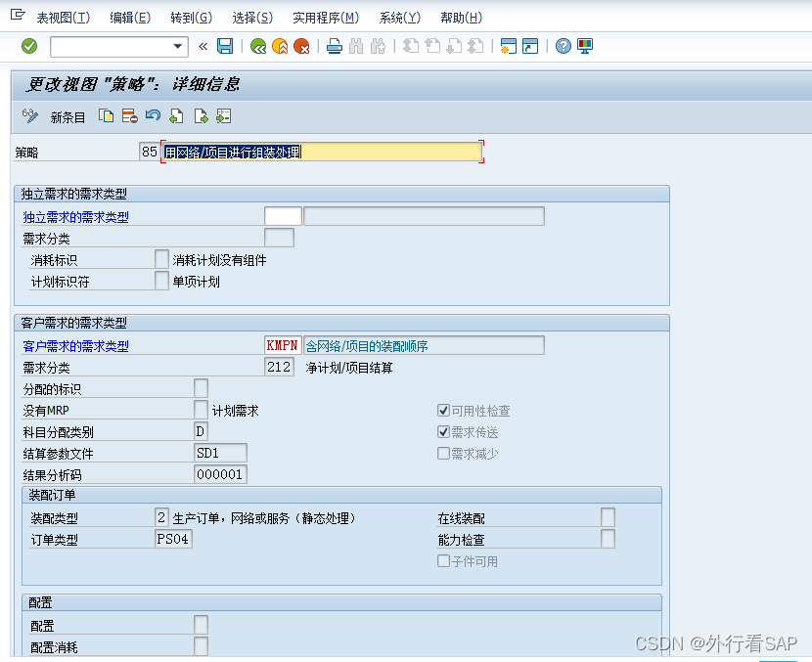The width and height of the screenshot is (812, 662).
Task: Click the 消耗标识 field box
Action: [161, 259]
